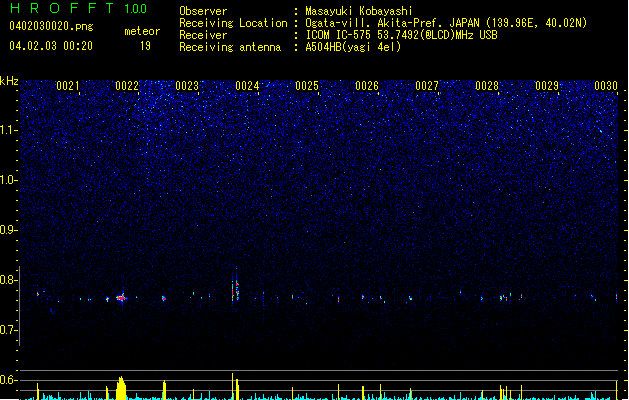Screen dimensions: 629x400
Task: Click the 0024 time marker
Action: pos(247,86)
